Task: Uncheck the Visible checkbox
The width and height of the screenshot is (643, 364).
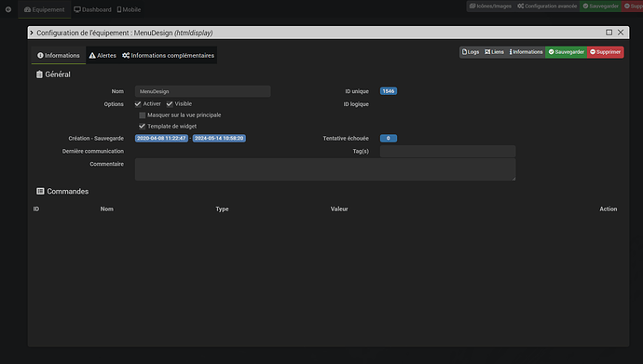Action: coord(170,104)
